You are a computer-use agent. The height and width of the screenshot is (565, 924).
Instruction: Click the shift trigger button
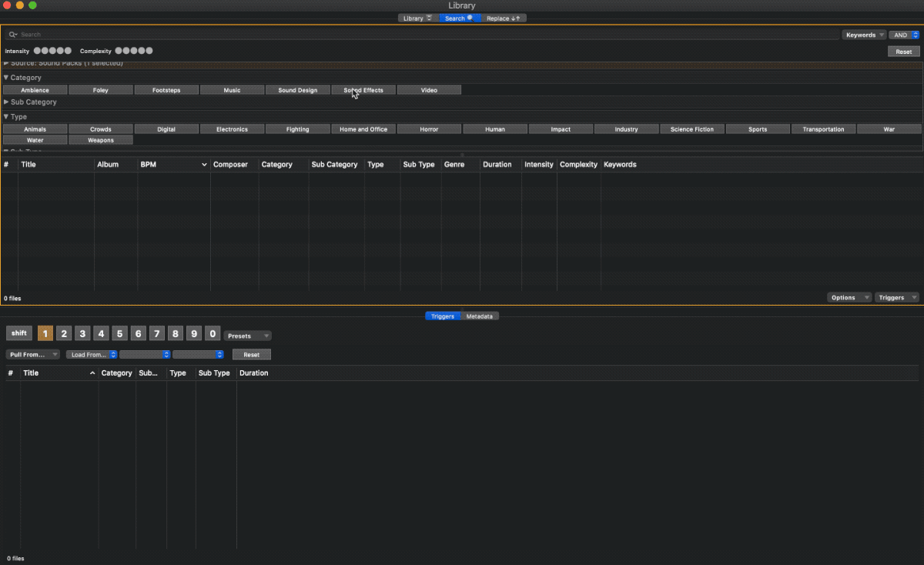19,333
